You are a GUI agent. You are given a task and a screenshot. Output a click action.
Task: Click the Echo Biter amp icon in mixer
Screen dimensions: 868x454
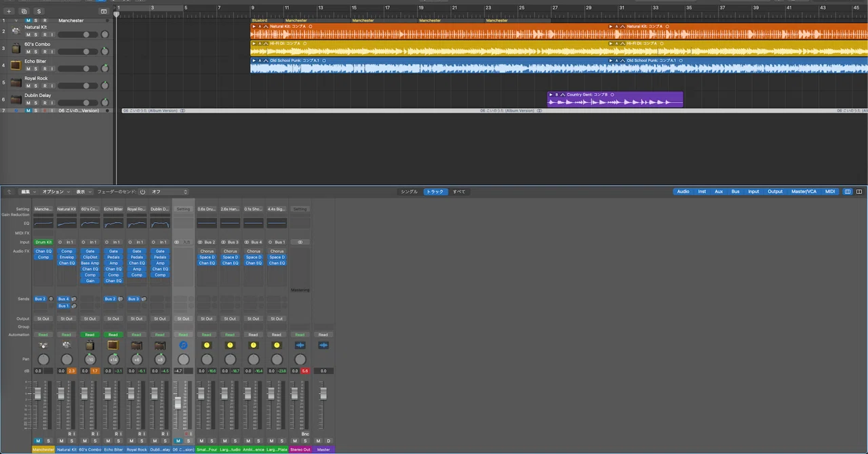[x=113, y=346]
